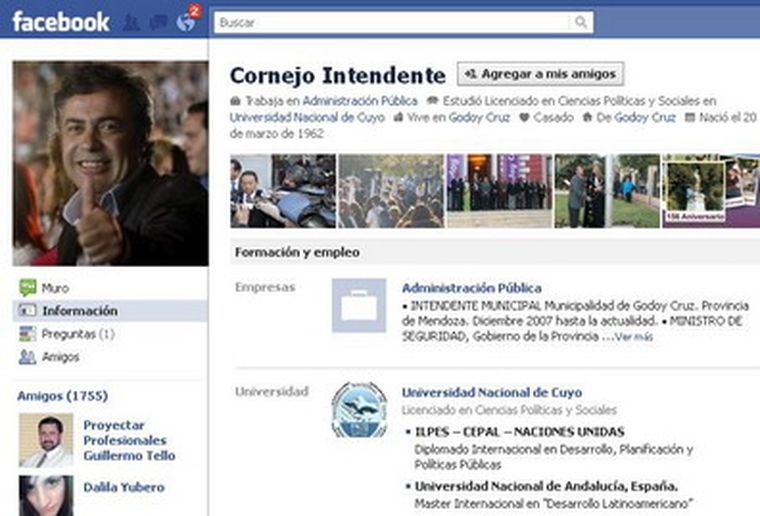Click Formación y empleo section header
The width and height of the screenshot is (760, 516).
(x=297, y=252)
